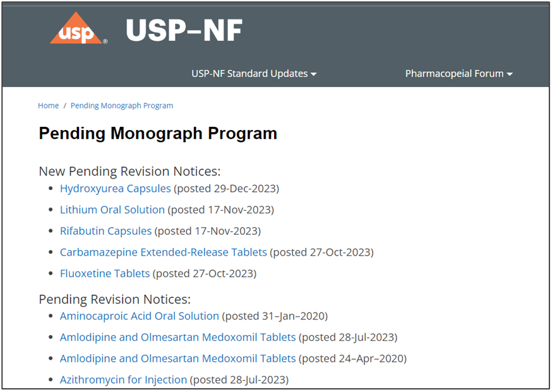Expand the USP-NF Standard Updates dropdown arrow
The width and height of the screenshot is (552, 392).
coord(314,74)
